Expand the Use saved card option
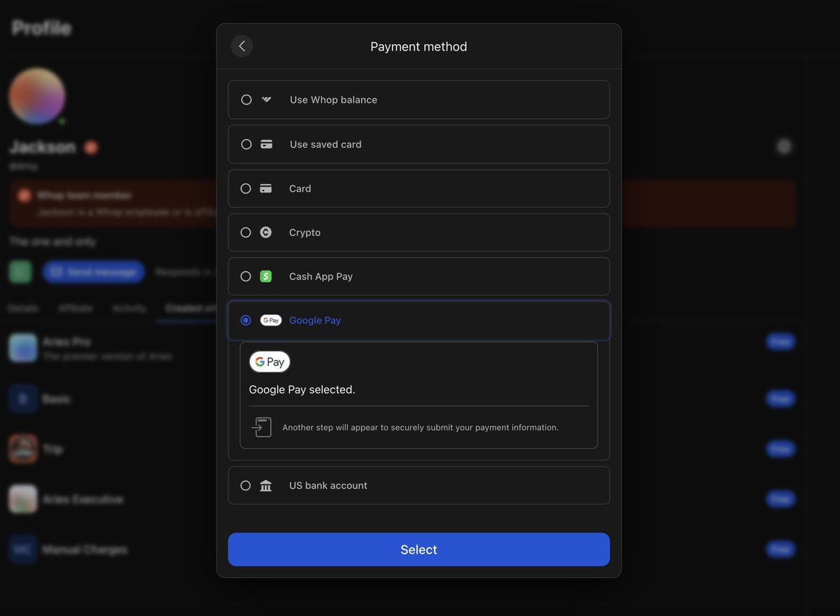 click(x=419, y=143)
